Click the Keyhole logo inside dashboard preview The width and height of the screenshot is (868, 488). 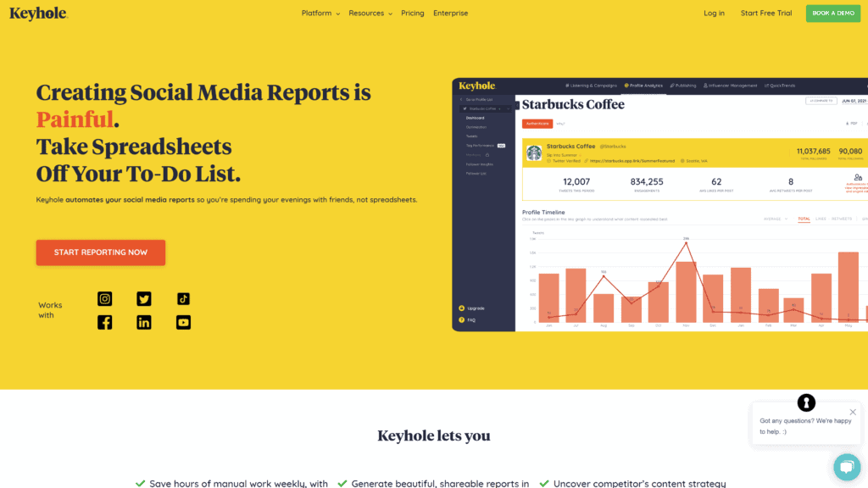pyautogui.click(x=477, y=86)
